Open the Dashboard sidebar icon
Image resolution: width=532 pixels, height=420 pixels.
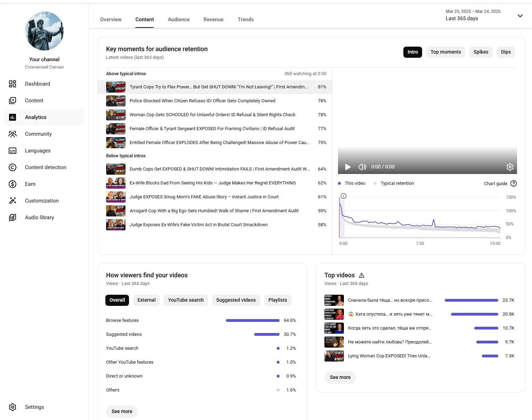(13, 84)
